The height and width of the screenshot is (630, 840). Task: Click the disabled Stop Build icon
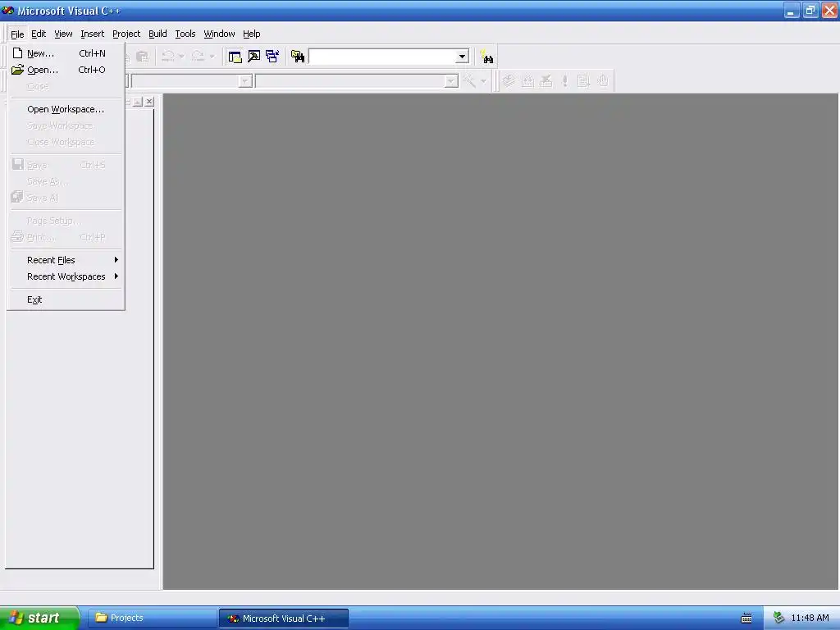(546, 81)
